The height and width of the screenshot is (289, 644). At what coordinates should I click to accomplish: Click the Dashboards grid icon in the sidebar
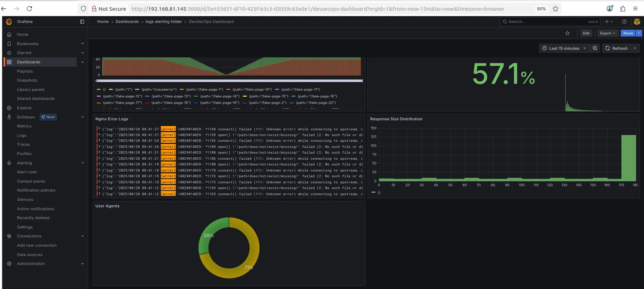[9, 62]
